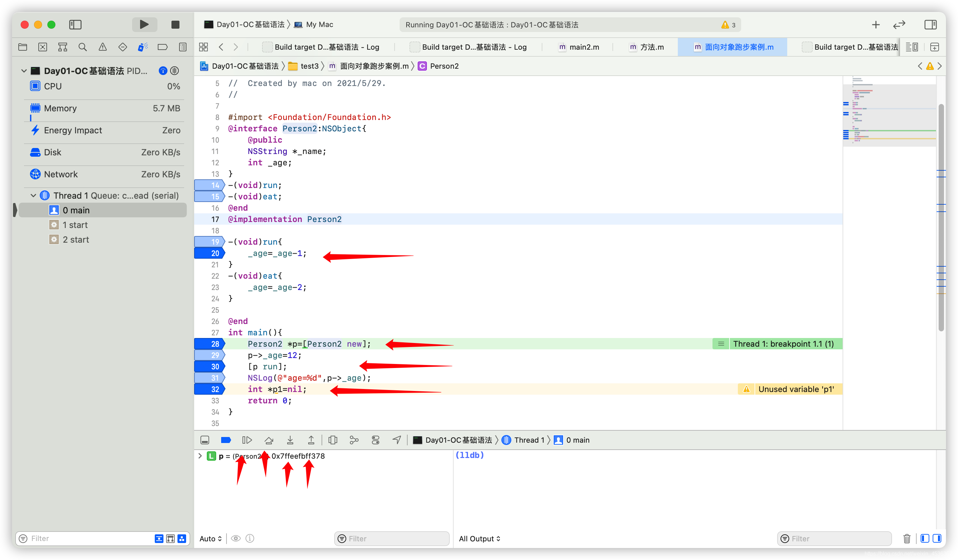Open the Find navigator magnifier icon
The height and width of the screenshot is (560, 958).
(82, 47)
